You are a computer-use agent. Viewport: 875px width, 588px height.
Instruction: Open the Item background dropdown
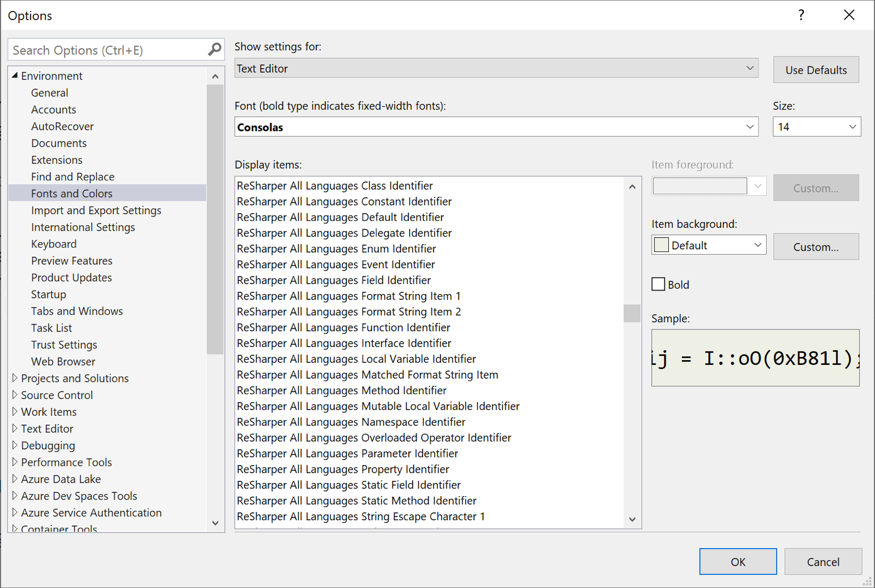coord(709,245)
